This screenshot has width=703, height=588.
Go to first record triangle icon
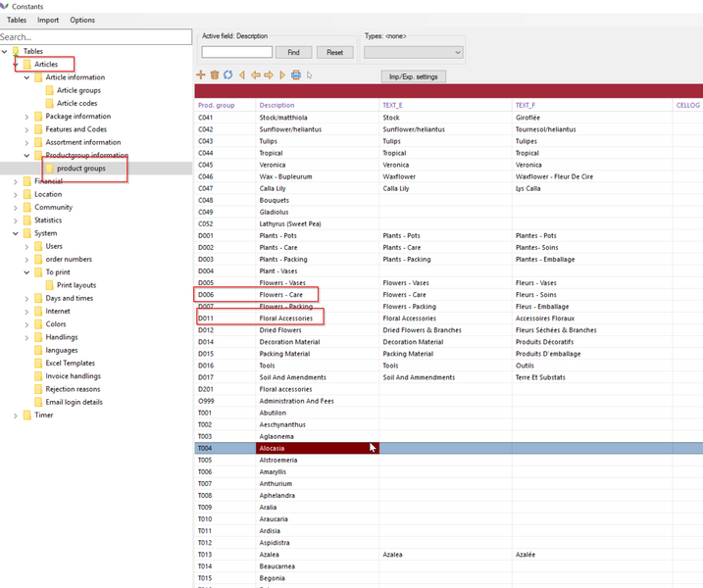click(x=242, y=75)
